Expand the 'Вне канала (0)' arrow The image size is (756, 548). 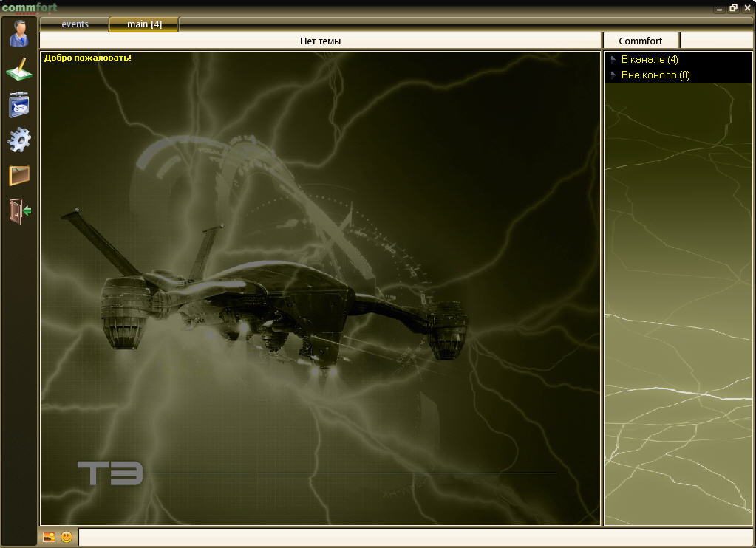[613, 75]
